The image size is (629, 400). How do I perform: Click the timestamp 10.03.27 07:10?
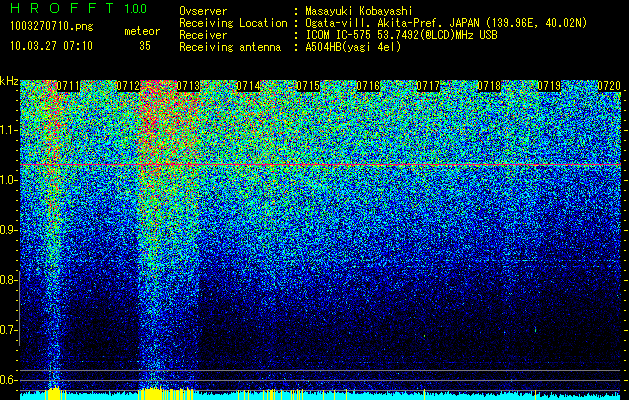click(x=51, y=46)
